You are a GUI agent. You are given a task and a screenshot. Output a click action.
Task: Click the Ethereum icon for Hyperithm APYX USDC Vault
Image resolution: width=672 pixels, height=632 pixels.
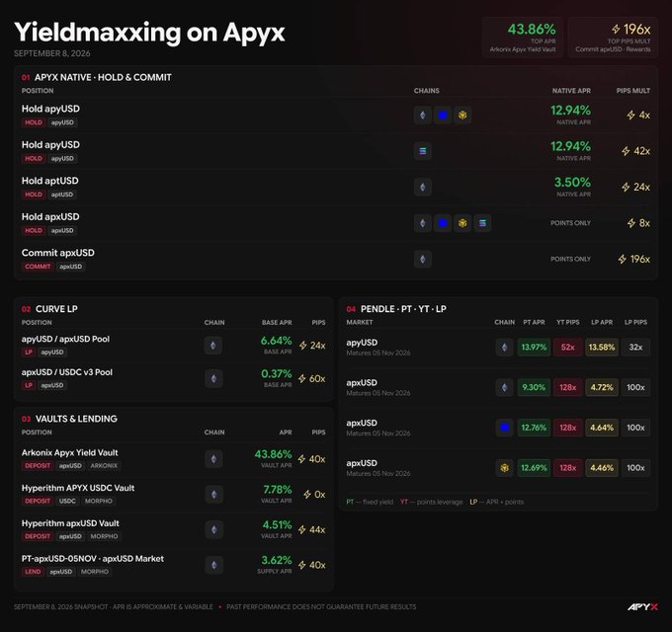[x=213, y=495]
